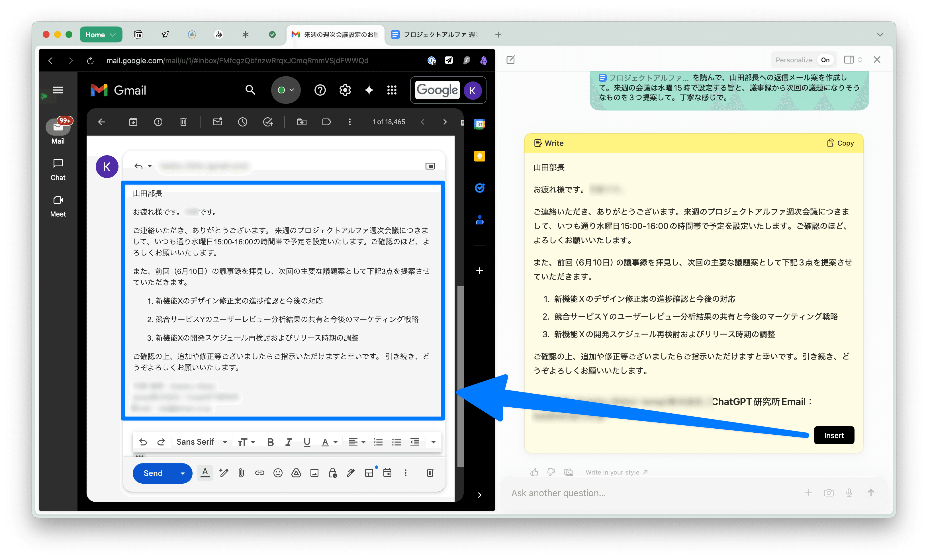Open the Sans Serif font dropdown
Screen dimensions: 928x560
pyautogui.click(x=201, y=442)
